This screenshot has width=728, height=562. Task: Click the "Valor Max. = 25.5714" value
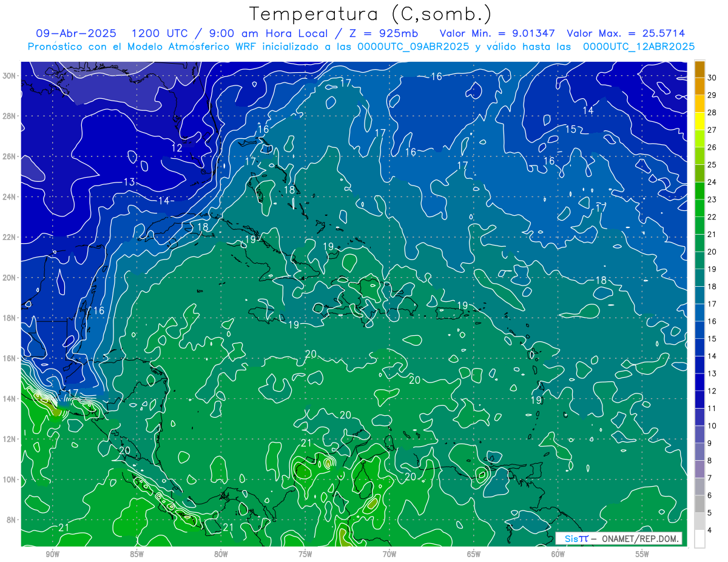(626, 33)
